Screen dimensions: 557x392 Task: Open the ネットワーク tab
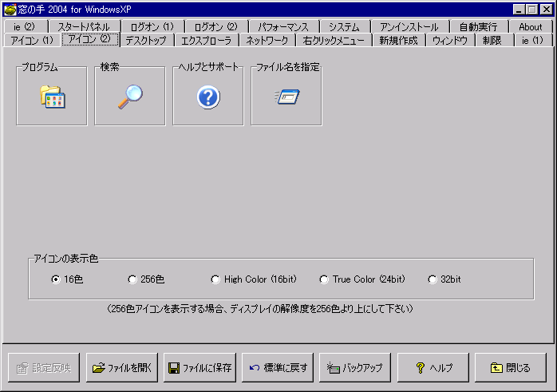267,40
